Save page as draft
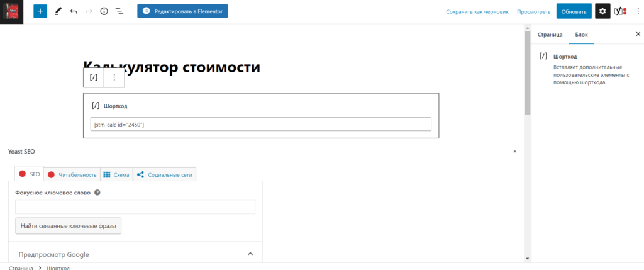The height and width of the screenshot is (270, 644). 477,12
